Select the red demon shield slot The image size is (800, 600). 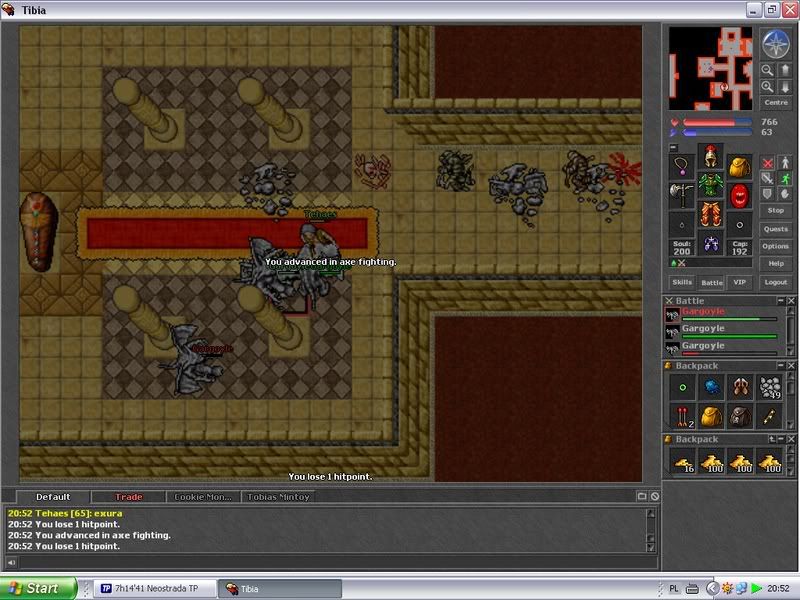739,195
